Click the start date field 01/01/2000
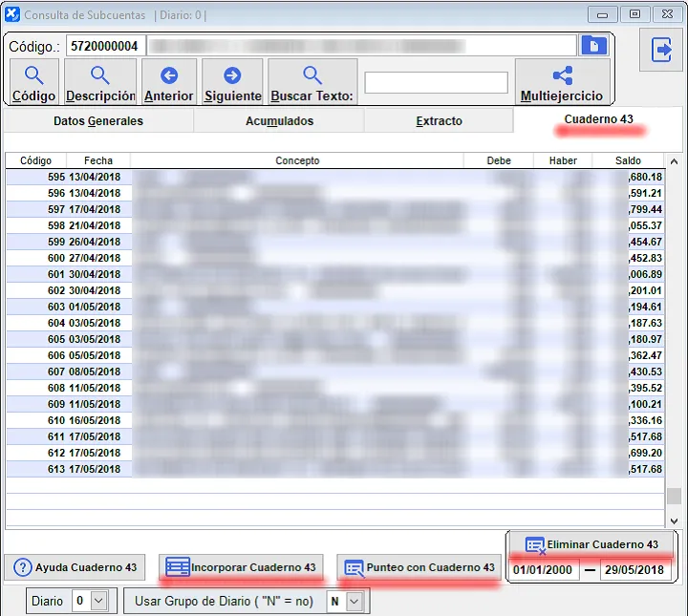 (x=544, y=570)
